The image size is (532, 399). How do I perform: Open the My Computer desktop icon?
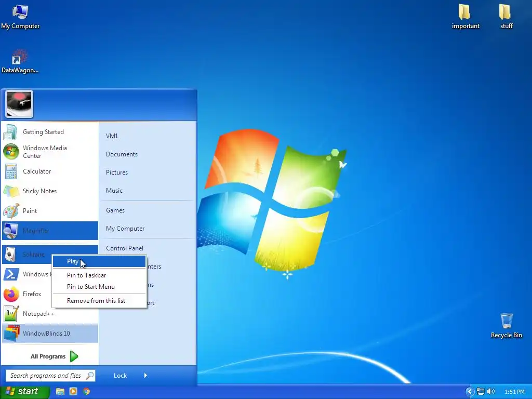click(x=20, y=17)
